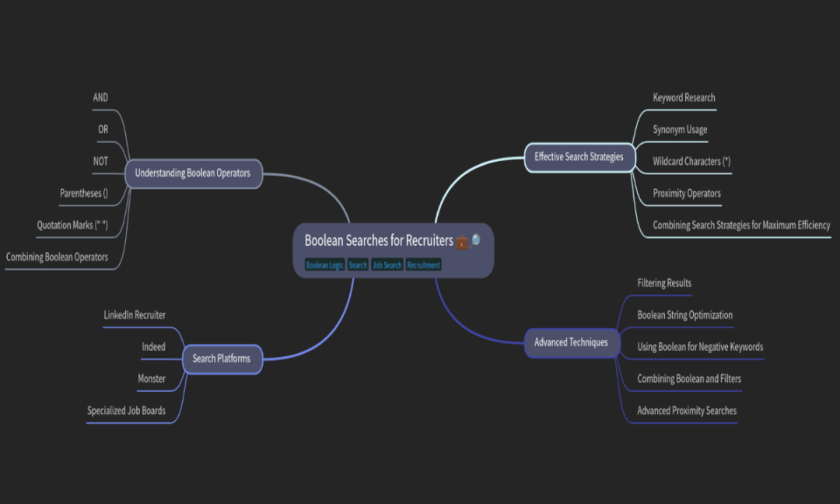Viewport: 840px width, 504px height.
Task: Open the "Job Search" tag
Action: [x=387, y=264]
